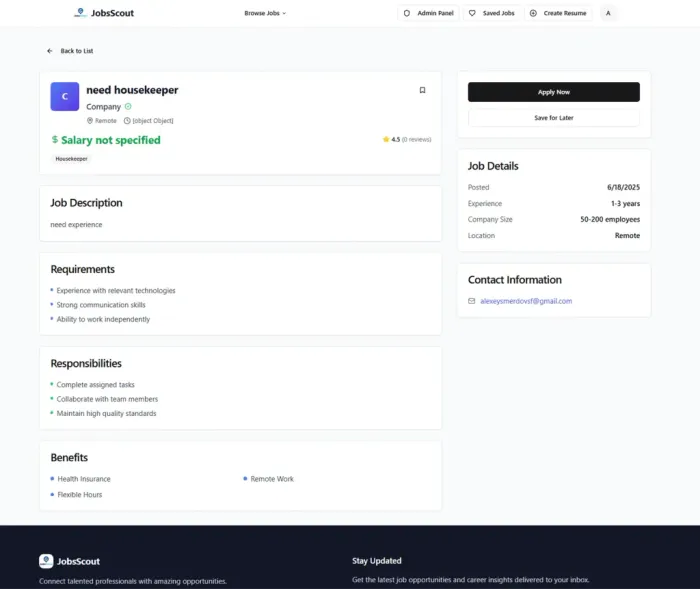Click the JobsScout logo in header
Screen dimensions: 700x589
pos(104,13)
